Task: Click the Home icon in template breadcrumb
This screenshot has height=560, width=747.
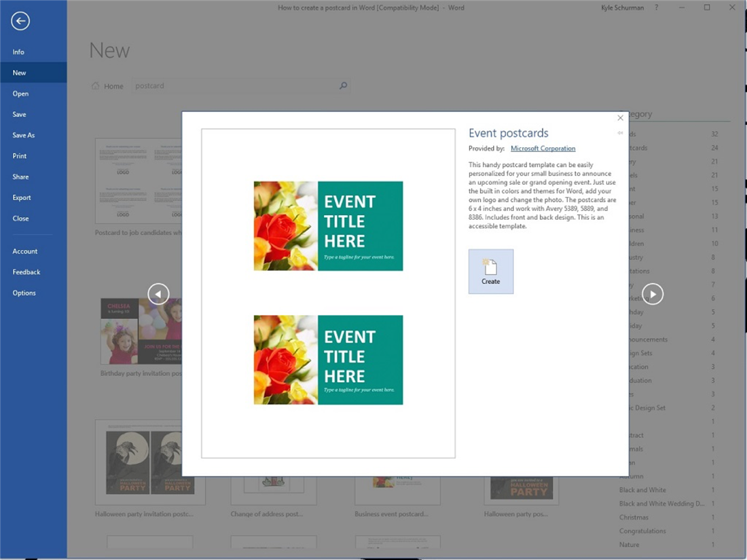Action: pyautogui.click(x=96, y=86)
